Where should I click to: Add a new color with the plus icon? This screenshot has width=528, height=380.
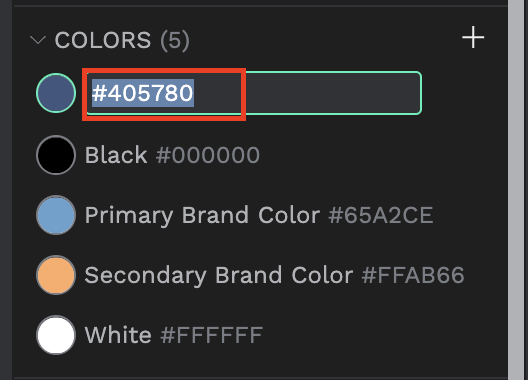(473, 37)
